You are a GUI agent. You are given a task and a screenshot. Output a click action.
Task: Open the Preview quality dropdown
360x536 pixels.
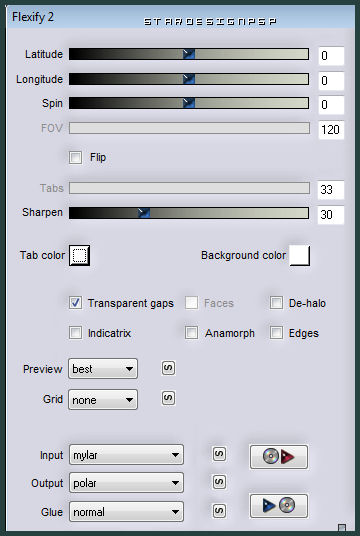[103, 368]
